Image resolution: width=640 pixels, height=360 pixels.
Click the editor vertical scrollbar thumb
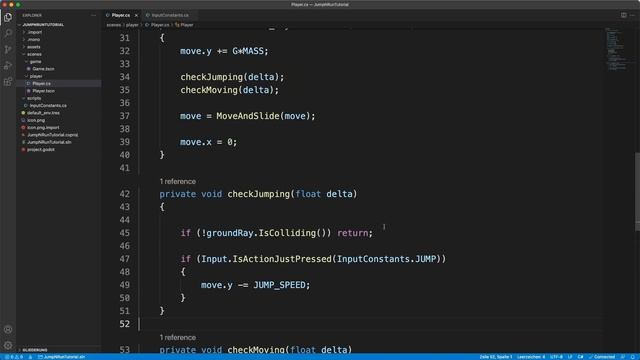coord(637,191)
